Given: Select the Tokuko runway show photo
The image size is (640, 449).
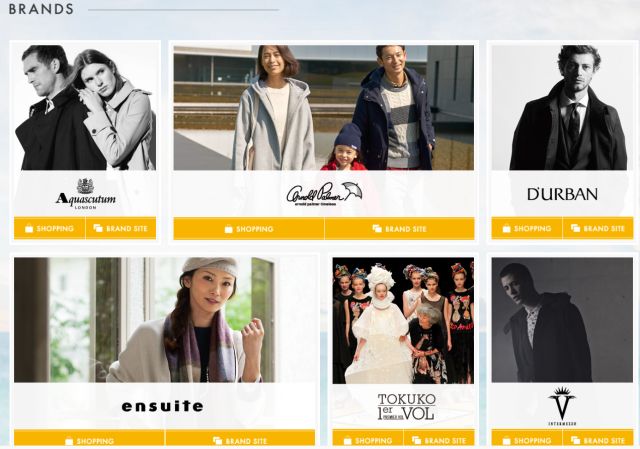Looking at the screenshot, I should click(403, 320).
